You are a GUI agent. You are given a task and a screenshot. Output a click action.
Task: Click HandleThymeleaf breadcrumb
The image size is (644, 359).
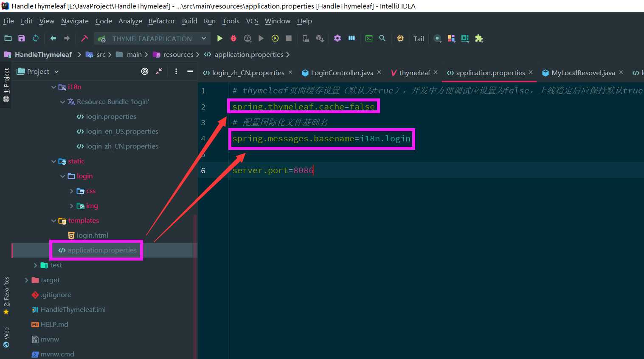43,54
